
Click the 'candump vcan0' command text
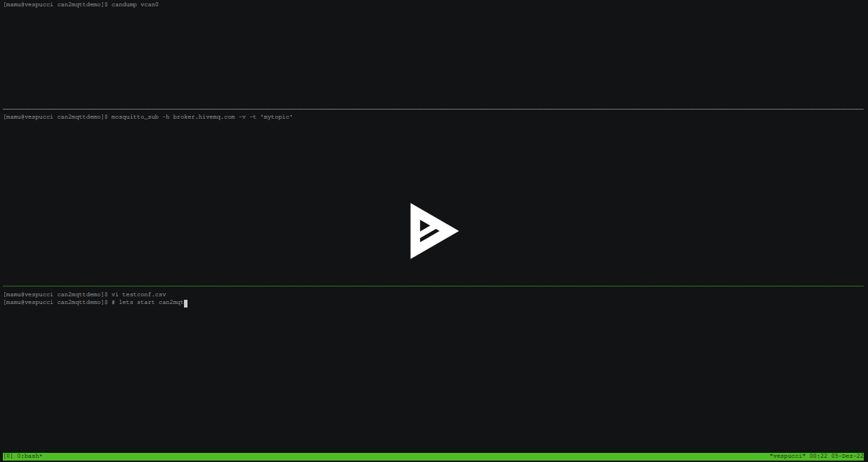135,5
